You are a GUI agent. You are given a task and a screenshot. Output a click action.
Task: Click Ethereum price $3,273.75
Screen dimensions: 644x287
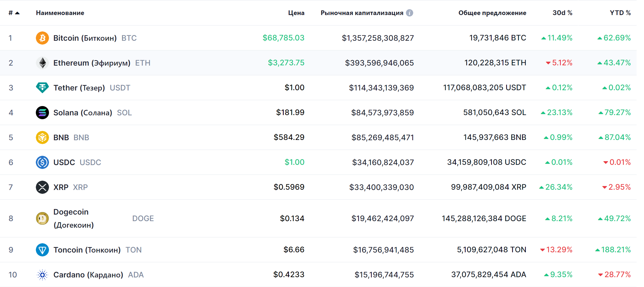(x=286, y=63)
